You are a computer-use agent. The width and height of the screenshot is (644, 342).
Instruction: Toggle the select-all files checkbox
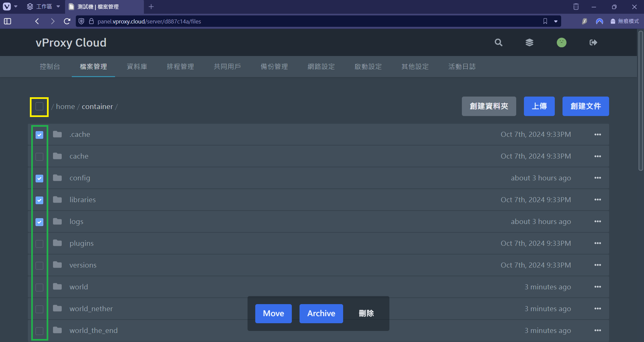coord(40,107)
